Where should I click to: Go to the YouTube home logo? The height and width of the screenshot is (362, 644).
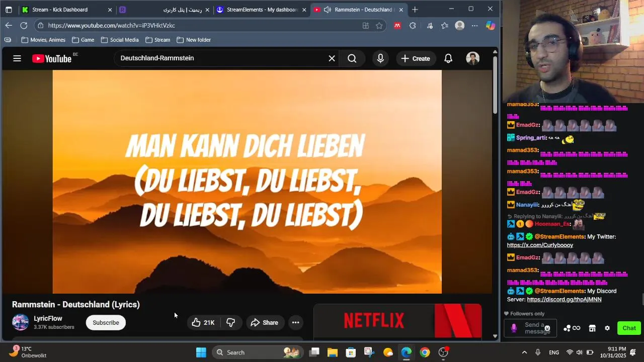52,58
